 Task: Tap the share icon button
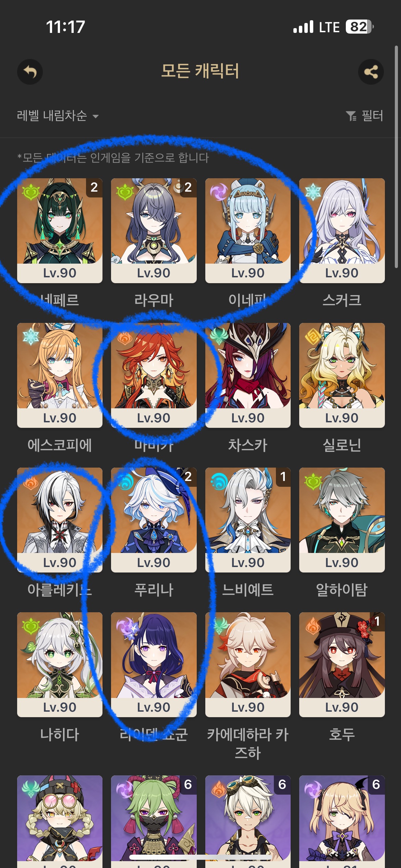(x=371, y=72)
